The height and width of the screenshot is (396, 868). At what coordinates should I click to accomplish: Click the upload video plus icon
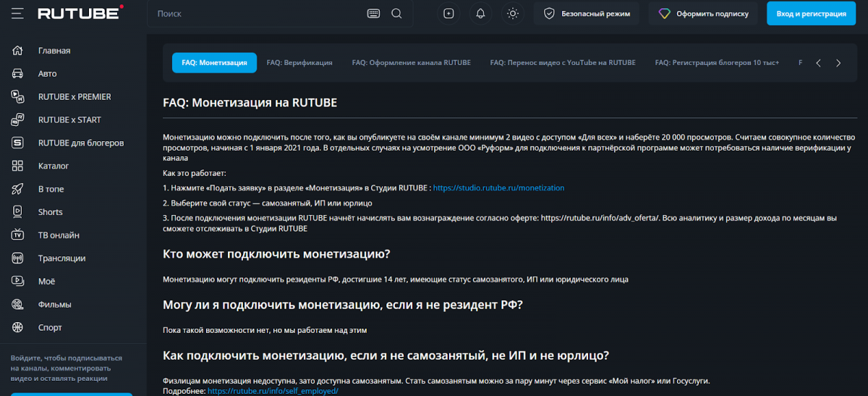[448, 14]
